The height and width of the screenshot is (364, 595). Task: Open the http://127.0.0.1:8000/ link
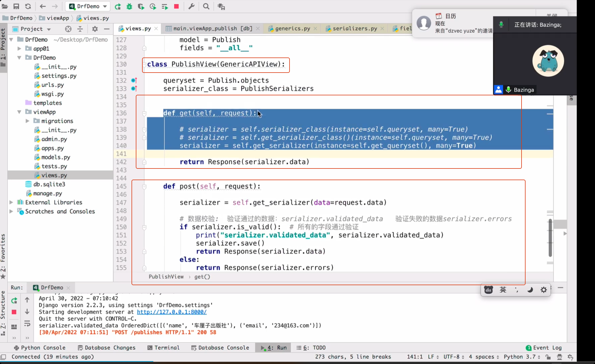(172, 312)
